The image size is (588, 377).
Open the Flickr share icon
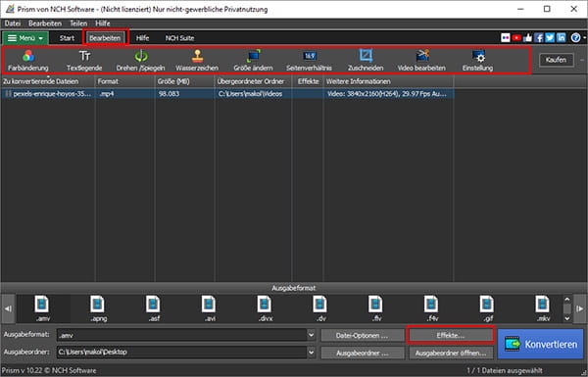(x=505, y=38)
